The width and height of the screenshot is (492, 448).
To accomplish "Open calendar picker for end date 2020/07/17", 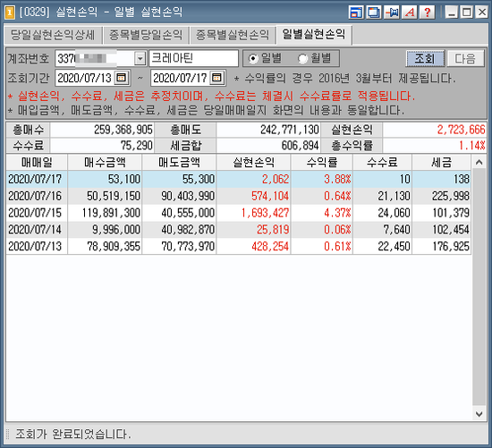I will pyautogui.click(x=216, y=78).
